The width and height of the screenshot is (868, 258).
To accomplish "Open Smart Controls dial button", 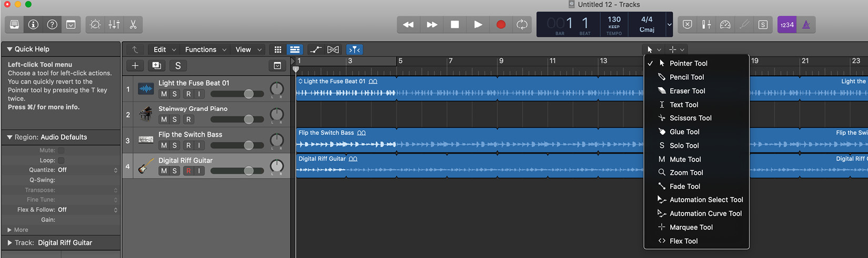I will pos(95,25).
